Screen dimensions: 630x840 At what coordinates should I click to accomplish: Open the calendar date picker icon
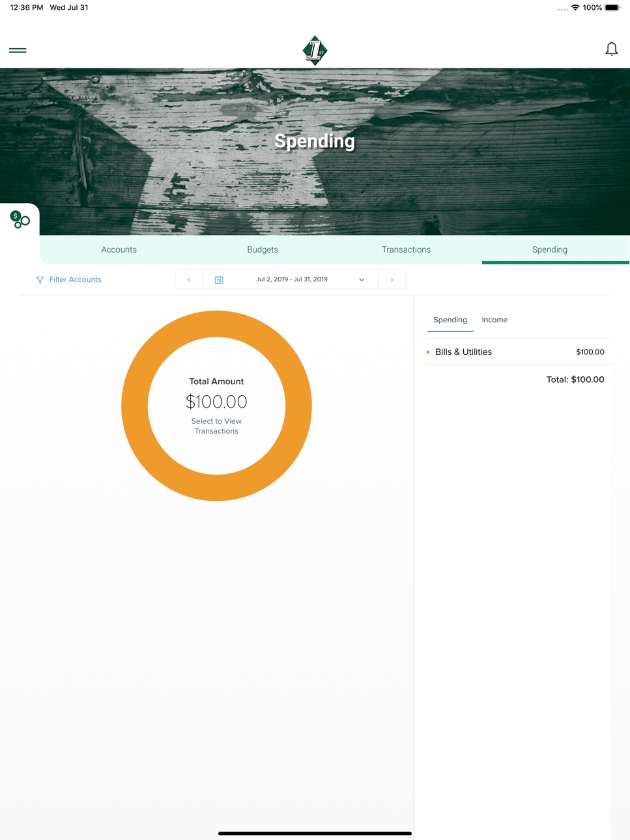tap(219, 280)
